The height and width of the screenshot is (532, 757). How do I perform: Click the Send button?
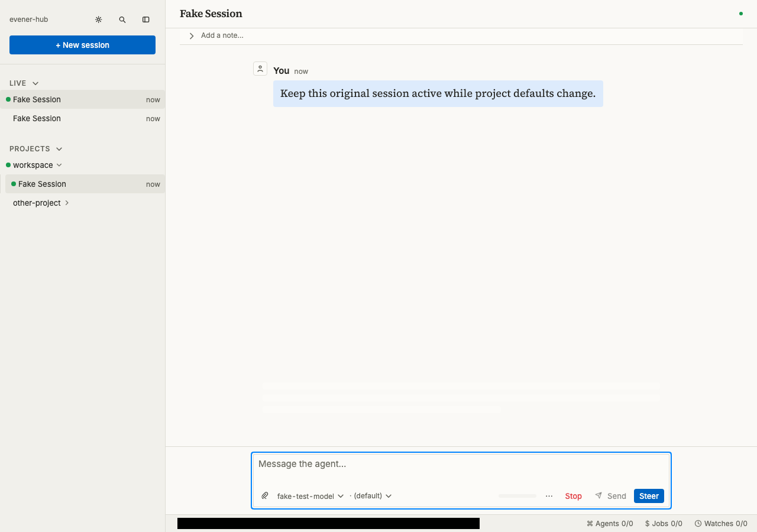pos(610,496)
